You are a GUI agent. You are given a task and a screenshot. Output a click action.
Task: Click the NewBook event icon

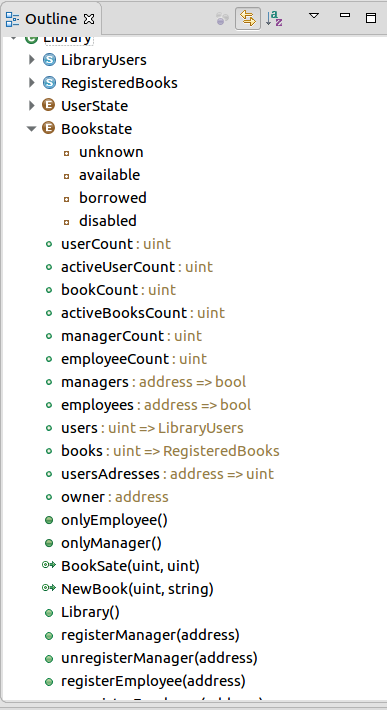48,588
